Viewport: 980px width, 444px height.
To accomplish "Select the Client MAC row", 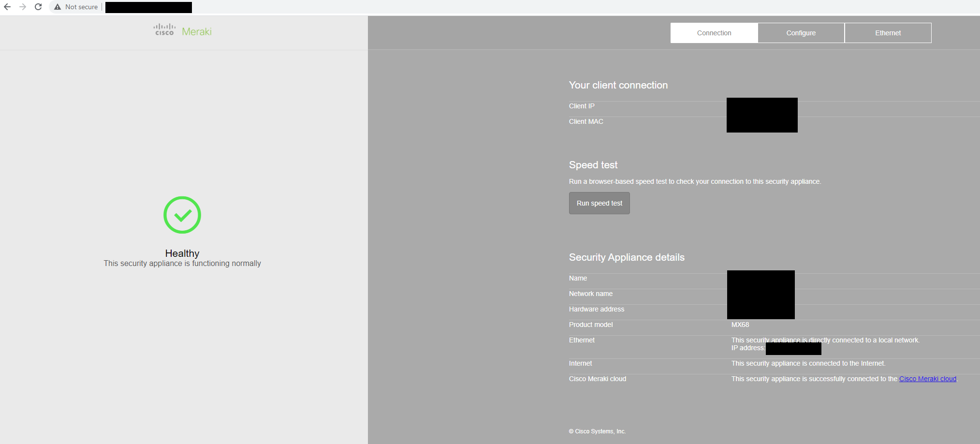I will click(586, 121).
